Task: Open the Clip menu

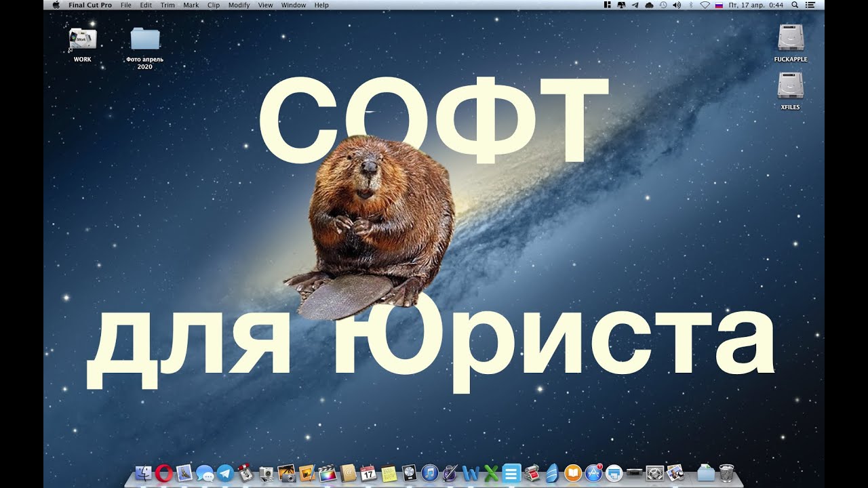Action: 214,5
